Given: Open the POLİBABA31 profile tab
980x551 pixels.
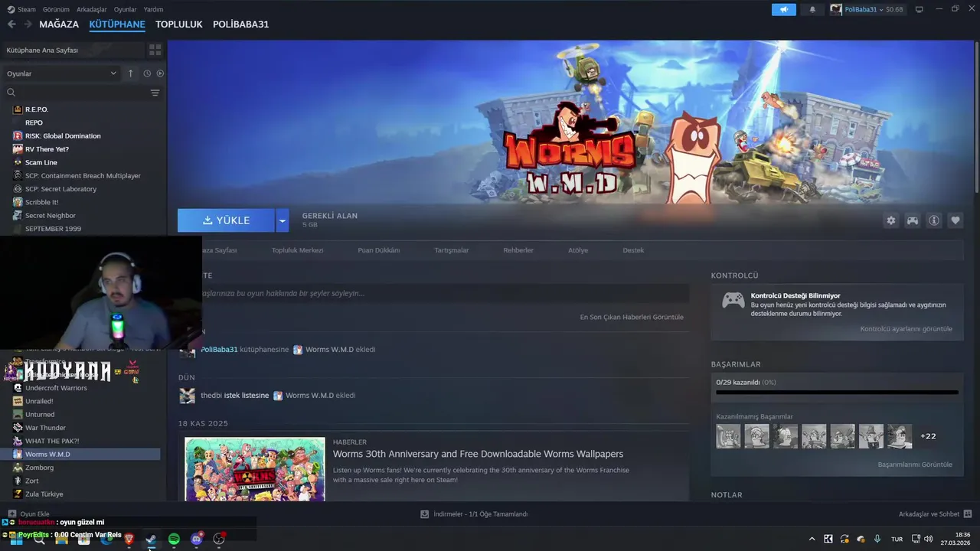Looking at the screenshot, I should click(240, 24).
